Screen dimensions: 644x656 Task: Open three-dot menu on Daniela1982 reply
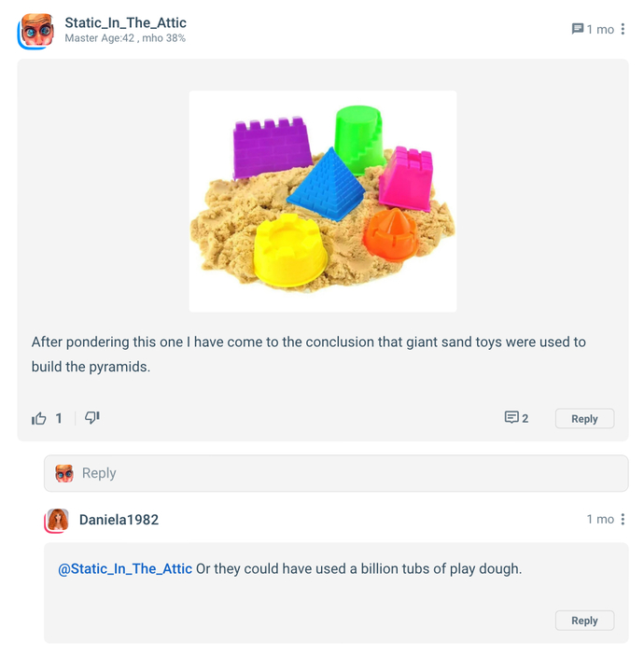(623, 519)
